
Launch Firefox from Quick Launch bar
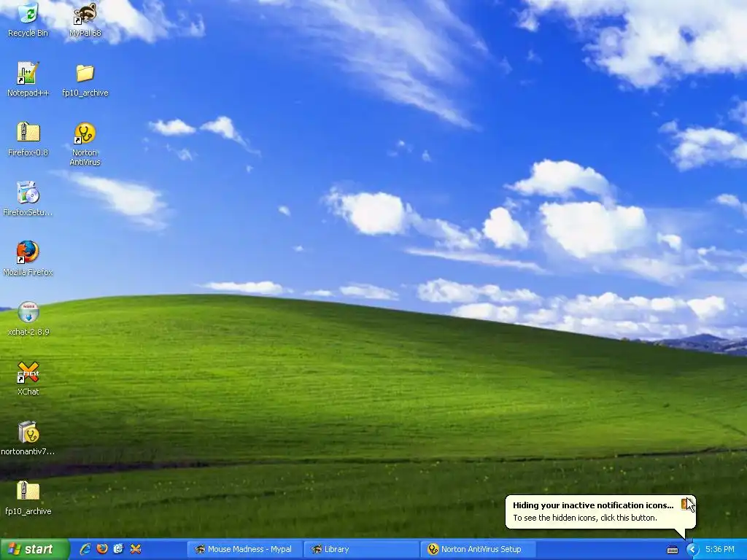[102, 549]
